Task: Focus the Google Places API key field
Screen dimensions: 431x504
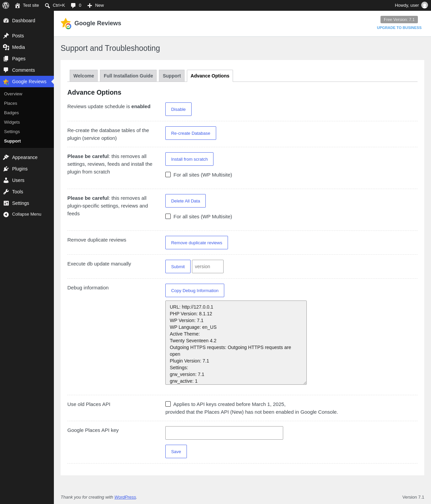Action: [x=224, y=433]
